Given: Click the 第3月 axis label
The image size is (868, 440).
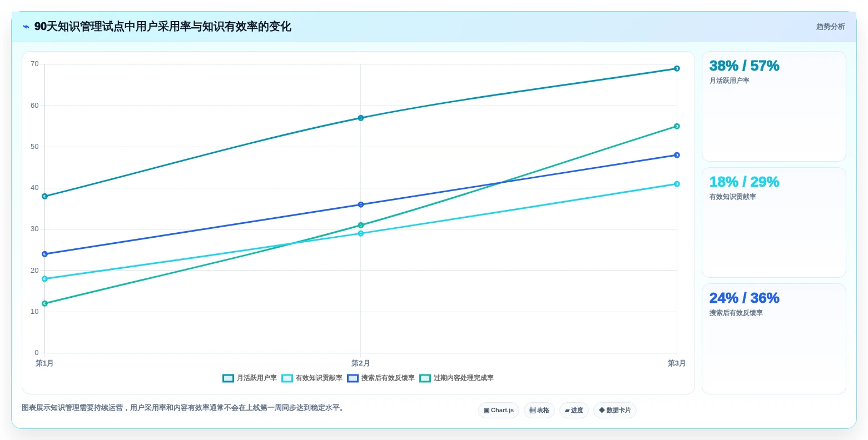Looking at the screenshot, I should point(677,363).
